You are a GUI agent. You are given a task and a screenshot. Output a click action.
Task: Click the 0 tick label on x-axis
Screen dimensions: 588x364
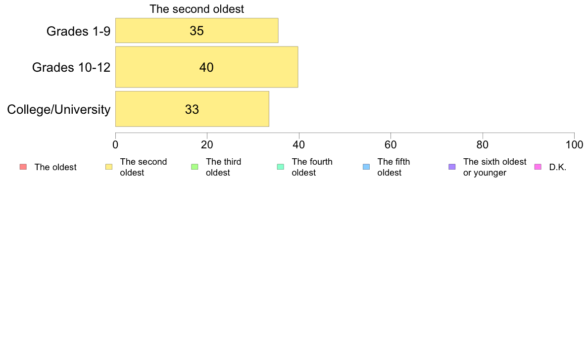click(115, 145)
